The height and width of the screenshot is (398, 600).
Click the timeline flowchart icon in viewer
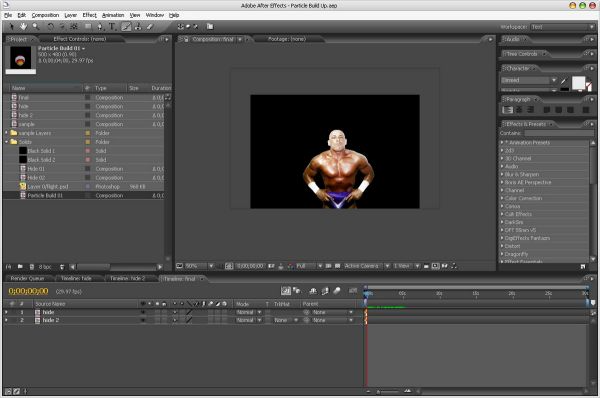coord(453,266)
